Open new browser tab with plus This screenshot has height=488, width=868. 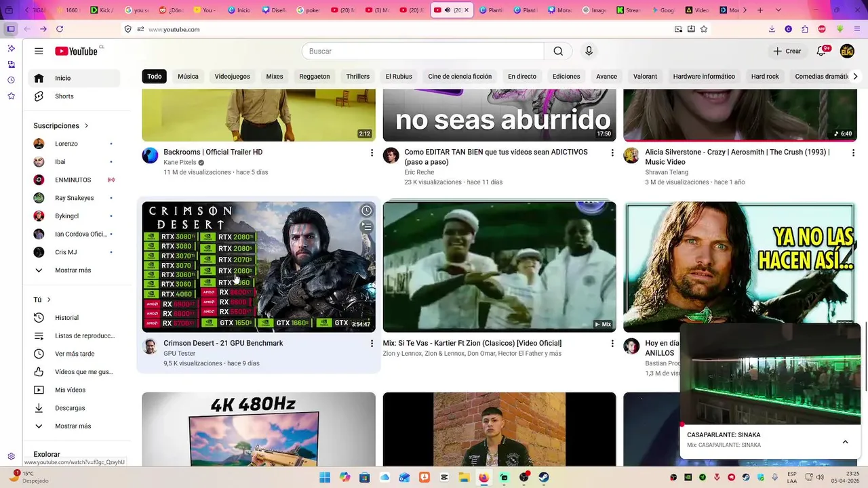(760, 10)
